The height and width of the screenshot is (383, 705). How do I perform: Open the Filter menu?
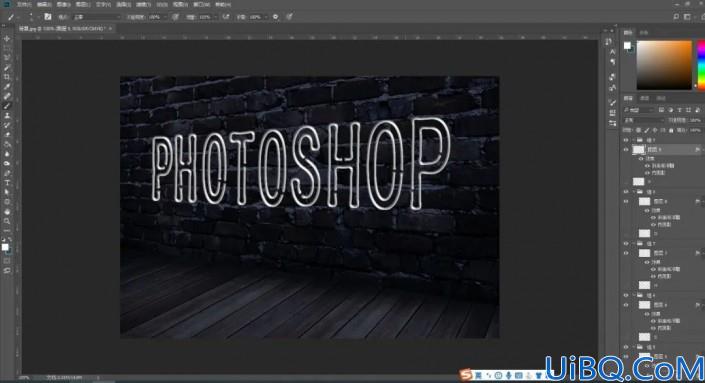143,4
